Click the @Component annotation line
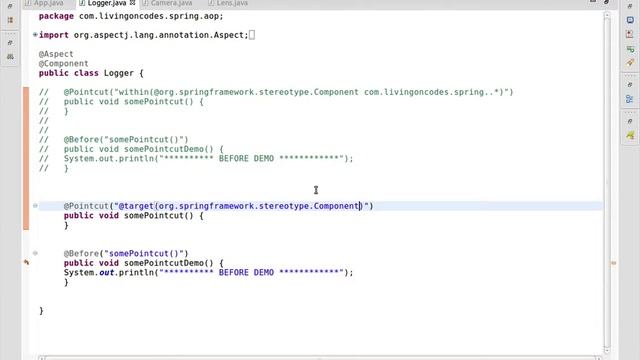 click(x=63, y=64)
